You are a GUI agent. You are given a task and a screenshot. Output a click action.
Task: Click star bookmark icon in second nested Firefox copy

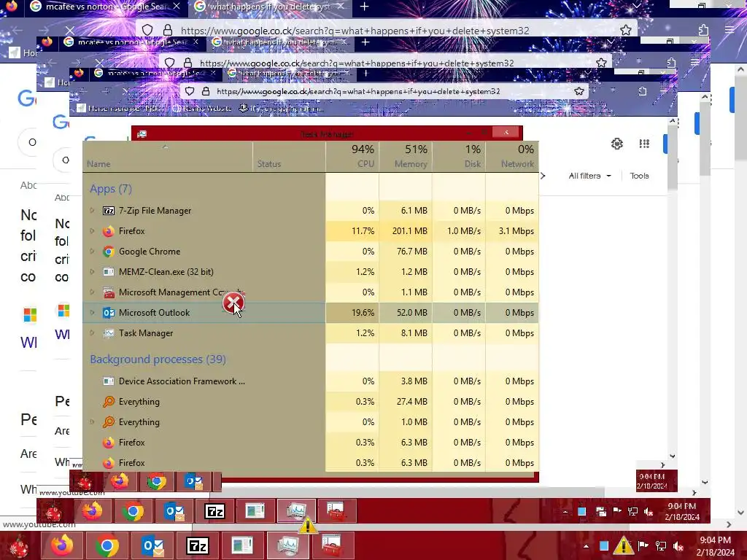[601, 63]
